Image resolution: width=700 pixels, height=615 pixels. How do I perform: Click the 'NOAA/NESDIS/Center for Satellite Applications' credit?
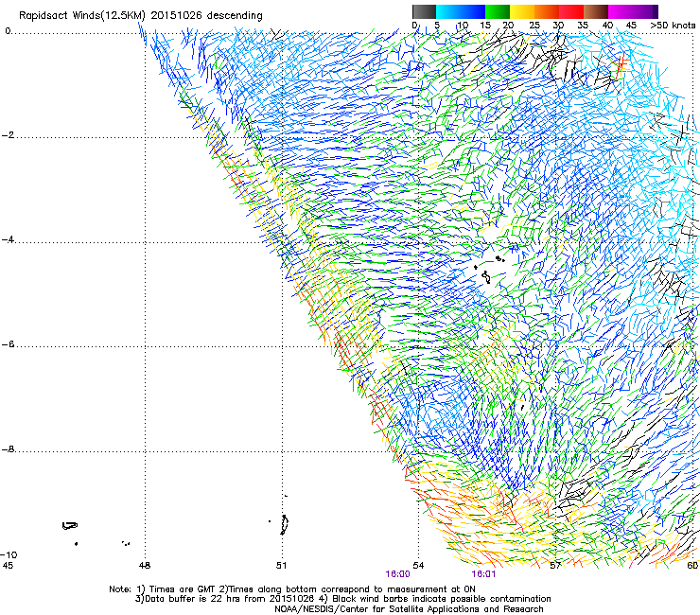click(409, 609)
